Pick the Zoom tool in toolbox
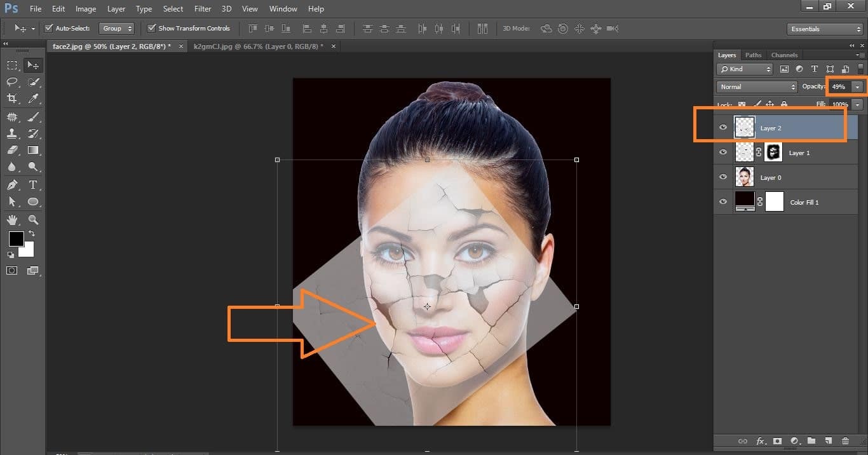The width and height of the screenshot is (868, 455). point(33,220)
